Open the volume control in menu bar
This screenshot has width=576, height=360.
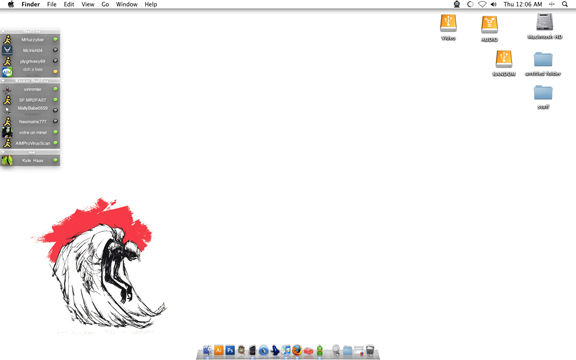click(x=494, y=4)
